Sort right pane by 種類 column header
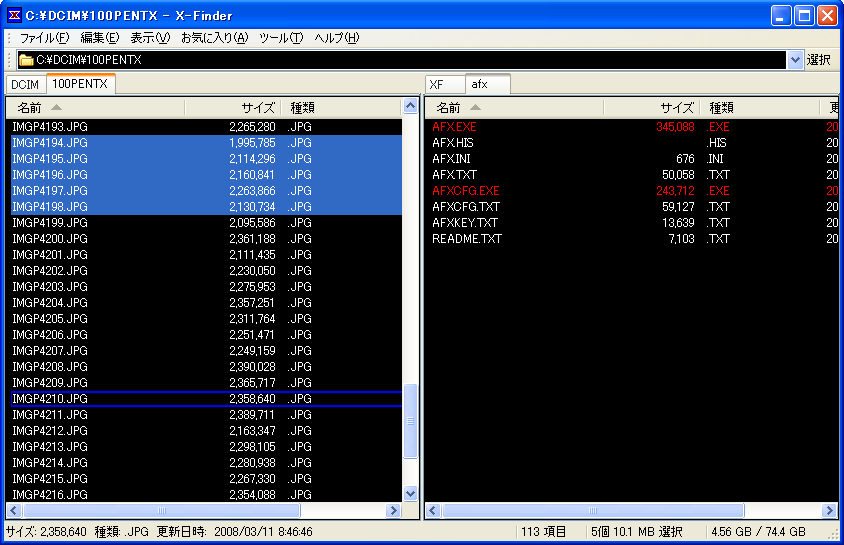Image resolution: width=844 pixels, height=545 pixels. pyautogui.click(x=721, y=107)
